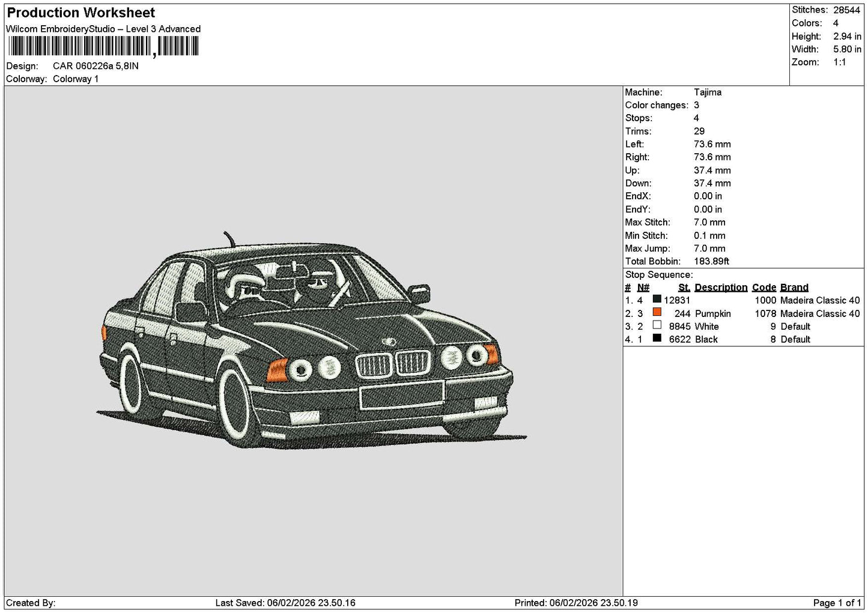Click the stitch count 6622 in Black row

coord(680,339)
